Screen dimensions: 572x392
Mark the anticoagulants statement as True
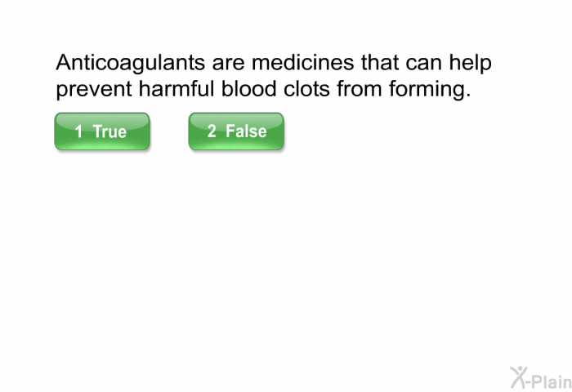(x=102, y=131)
